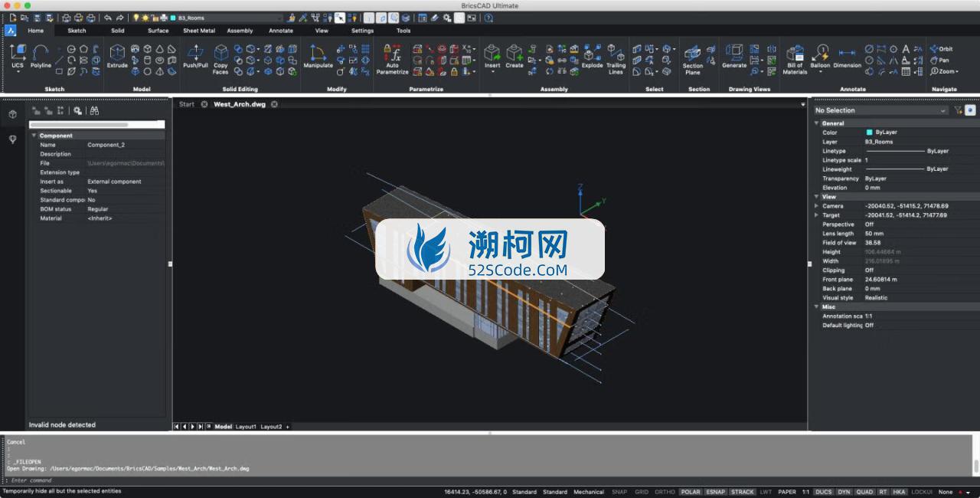Open the B3_Rooms layer dropdown

pos(227,18)
